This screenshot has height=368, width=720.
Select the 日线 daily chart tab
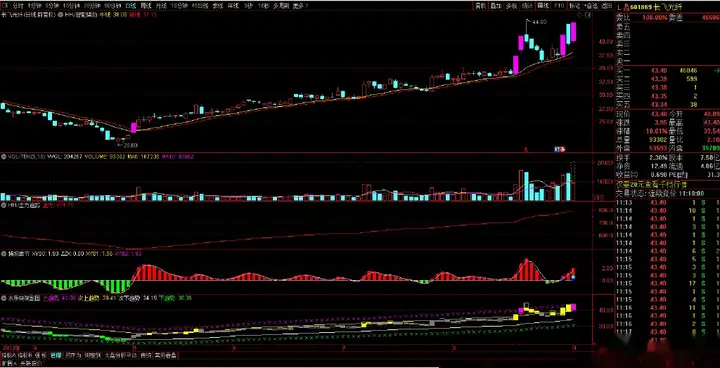(x=131, y=6)
